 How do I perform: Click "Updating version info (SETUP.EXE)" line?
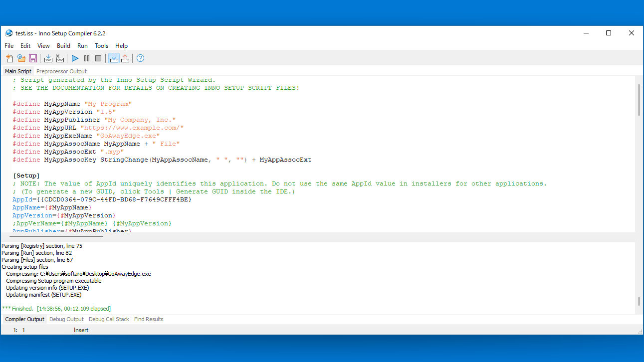tap(47, 288)
